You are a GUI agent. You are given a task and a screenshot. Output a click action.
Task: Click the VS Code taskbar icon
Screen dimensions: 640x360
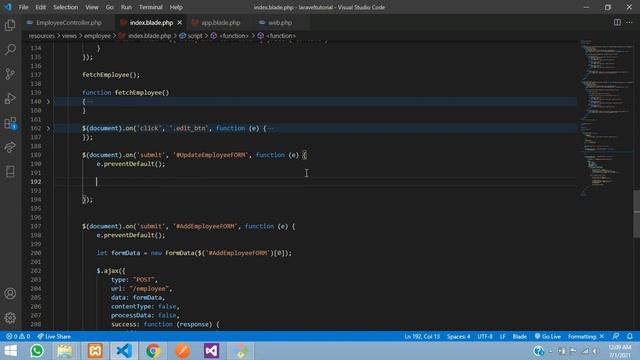tap(124, 351)
